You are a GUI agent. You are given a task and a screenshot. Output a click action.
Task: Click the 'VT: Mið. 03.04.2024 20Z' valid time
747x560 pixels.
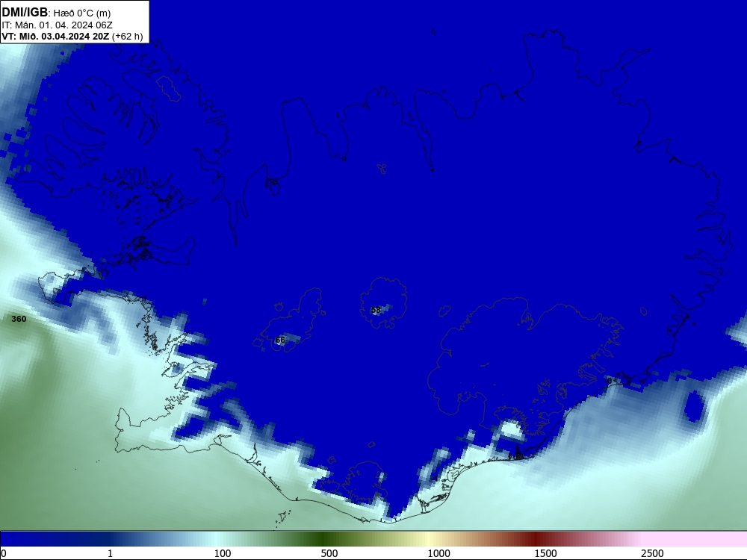pos(55,36)
